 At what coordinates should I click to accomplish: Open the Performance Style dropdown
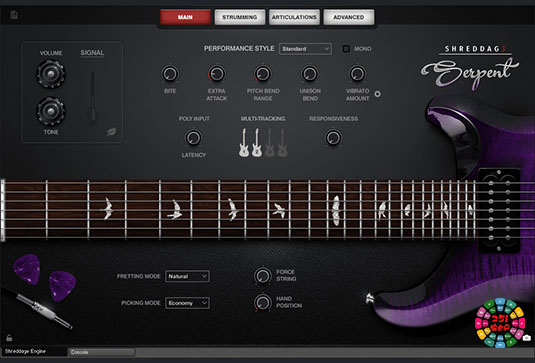click(x=305, y=49)
